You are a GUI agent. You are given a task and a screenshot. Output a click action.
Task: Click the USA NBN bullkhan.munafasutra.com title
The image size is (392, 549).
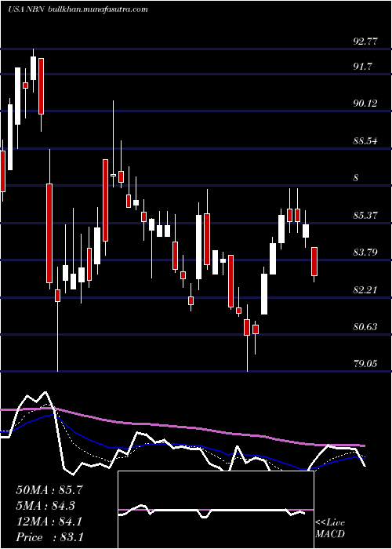coord(78,9)
